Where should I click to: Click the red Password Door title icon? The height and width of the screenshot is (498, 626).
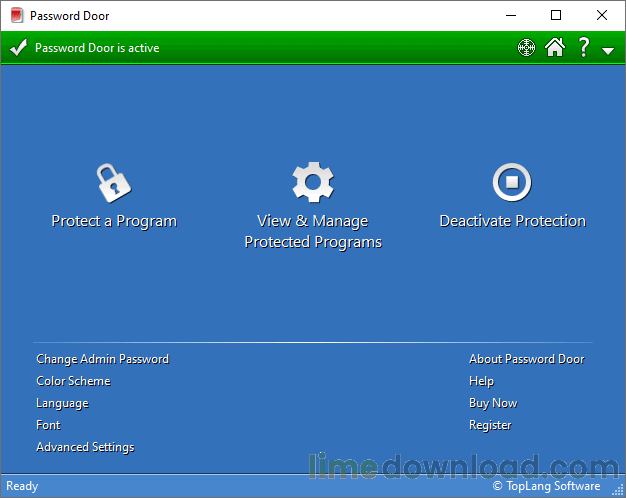click(x=17, y=16)
